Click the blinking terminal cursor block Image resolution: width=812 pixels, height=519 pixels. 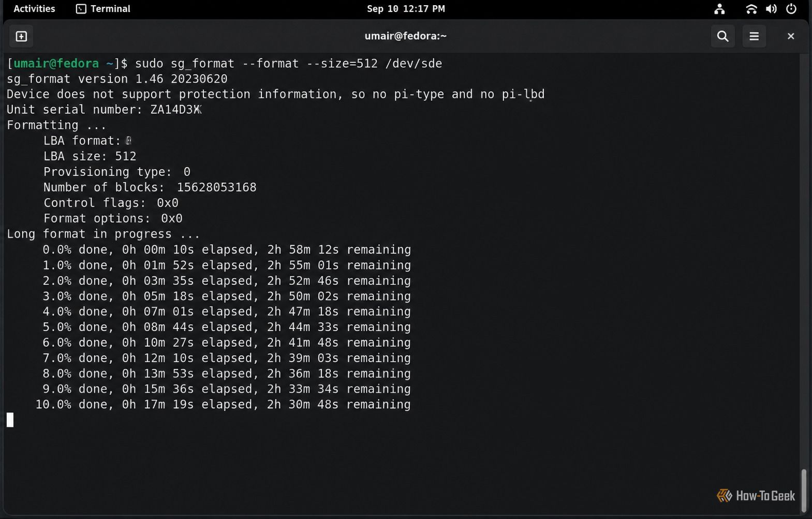click(10, 420)
